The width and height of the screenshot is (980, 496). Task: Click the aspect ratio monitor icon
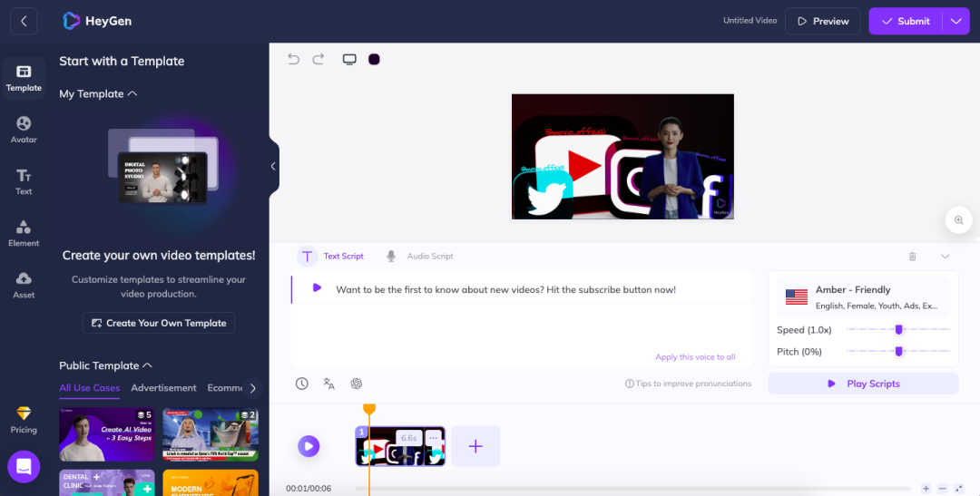pyautogui.click(x=349, y=59)
